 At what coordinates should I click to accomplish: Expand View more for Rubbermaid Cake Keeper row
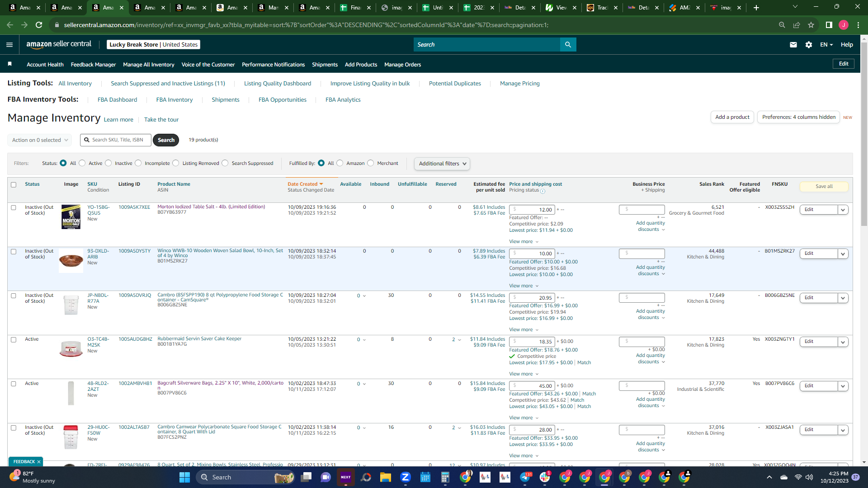524,374
